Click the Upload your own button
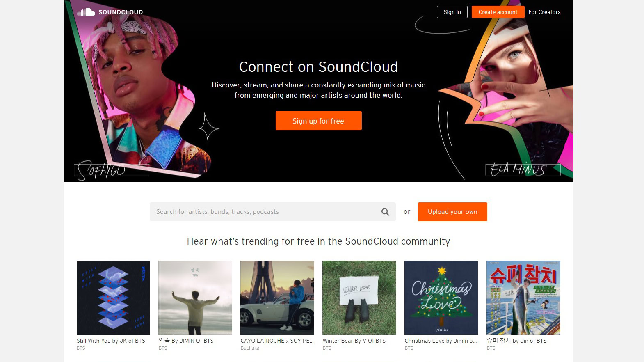Image resolution: width=644 pixels, height=362 pixels. pyautogui.click(x=452, y=212)
